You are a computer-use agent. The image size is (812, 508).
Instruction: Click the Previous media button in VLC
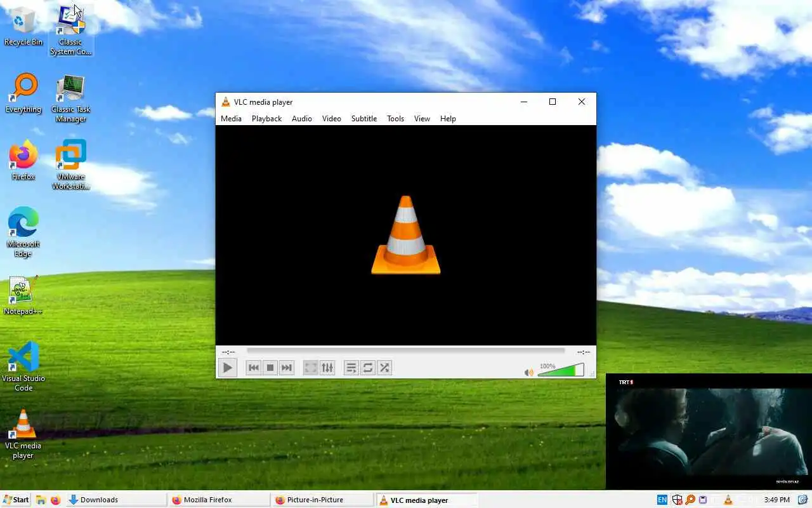(253, 368)
